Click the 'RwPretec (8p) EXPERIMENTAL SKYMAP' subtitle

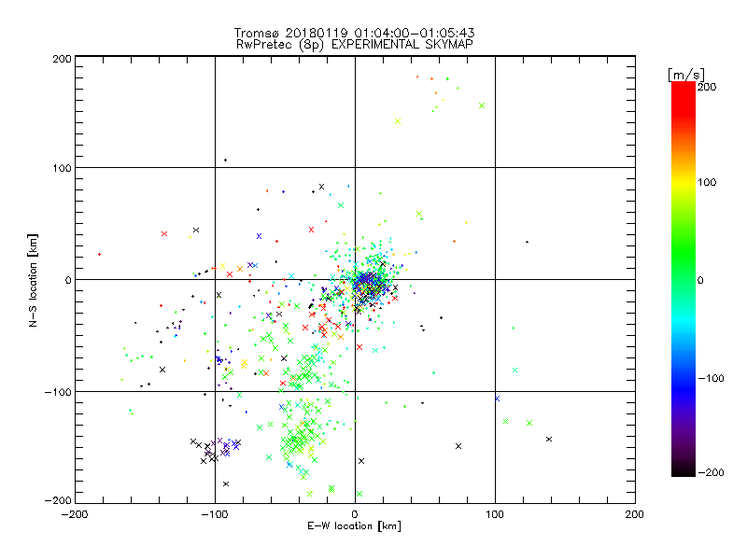pos(355,44)
